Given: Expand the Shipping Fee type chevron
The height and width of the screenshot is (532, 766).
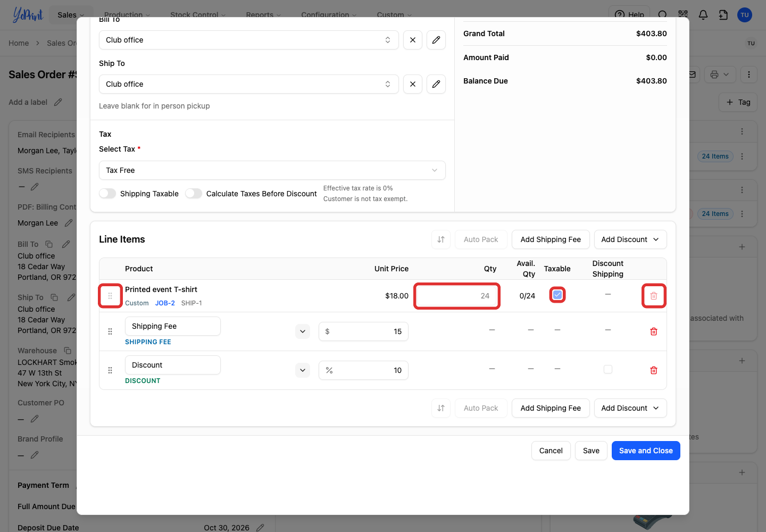Looking at the screenshot, I should (303, 331).
